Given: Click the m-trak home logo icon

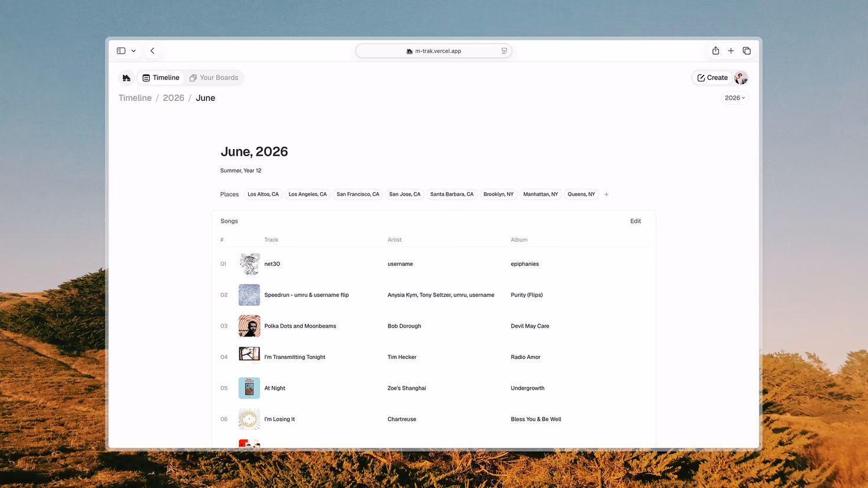Looking at the screenshot, I should pos(127,78).
